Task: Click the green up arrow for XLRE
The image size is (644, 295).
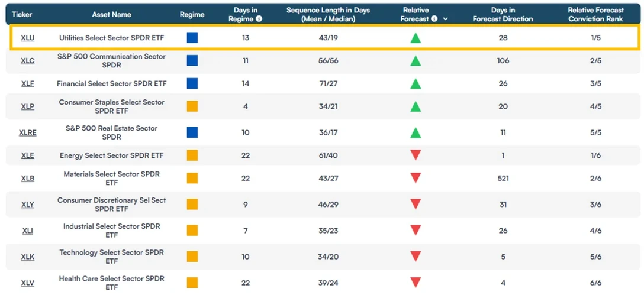Action: 416,132
